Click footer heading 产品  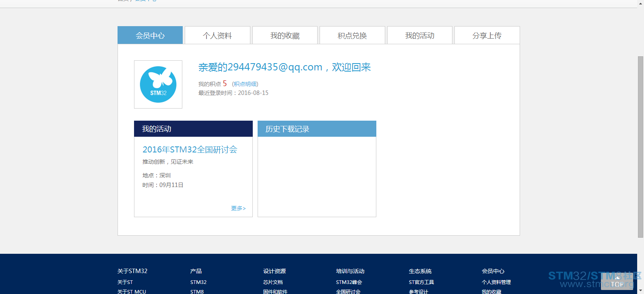pyautogui.click(x=196, y=271)
